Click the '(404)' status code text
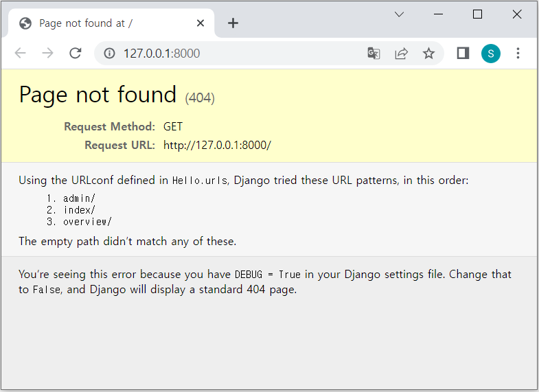Image resolution: width=539 pixels, height=392 pixels. 200,98
